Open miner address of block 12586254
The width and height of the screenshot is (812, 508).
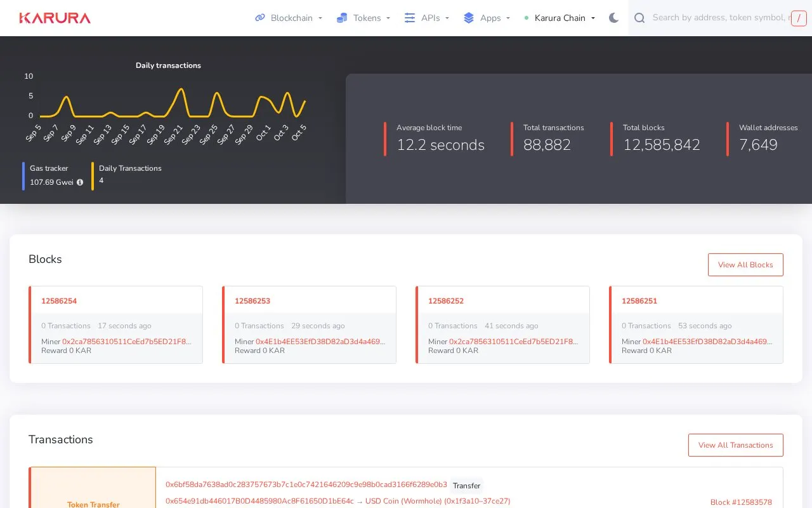pos(127,342)
